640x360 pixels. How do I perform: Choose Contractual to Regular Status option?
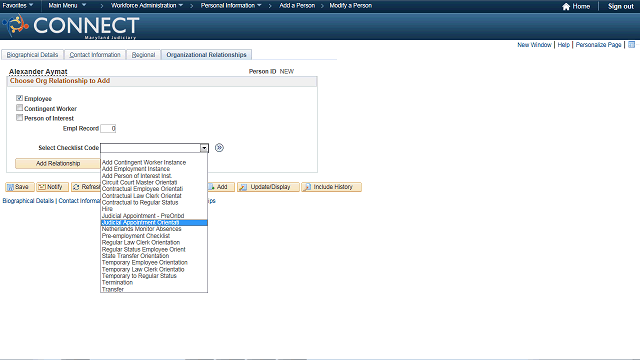(154, 202)
